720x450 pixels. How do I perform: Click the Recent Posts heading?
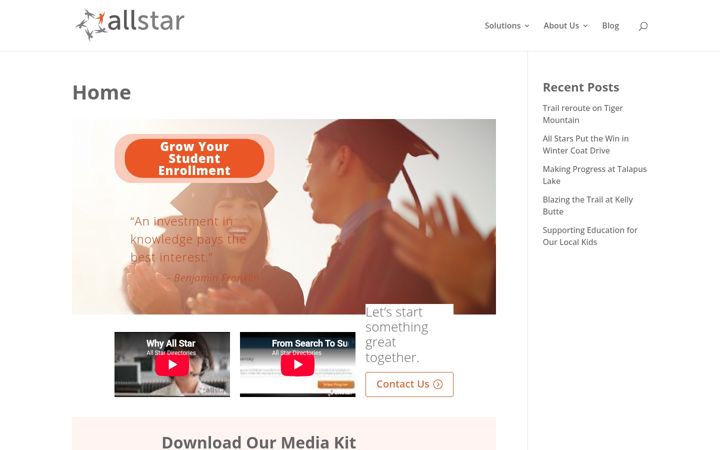click(580, 87)
